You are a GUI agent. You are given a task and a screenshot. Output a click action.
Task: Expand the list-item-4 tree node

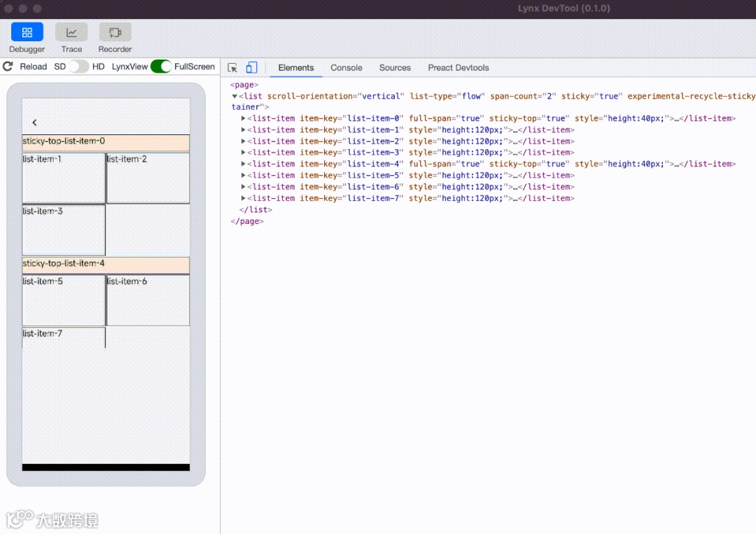244,164
